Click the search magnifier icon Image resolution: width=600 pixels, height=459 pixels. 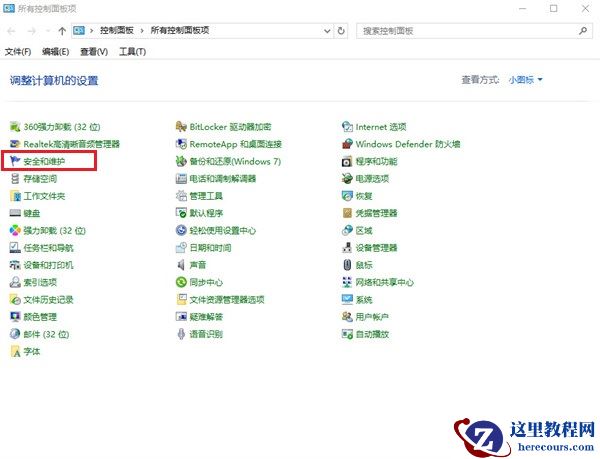[x=583, y=31]
